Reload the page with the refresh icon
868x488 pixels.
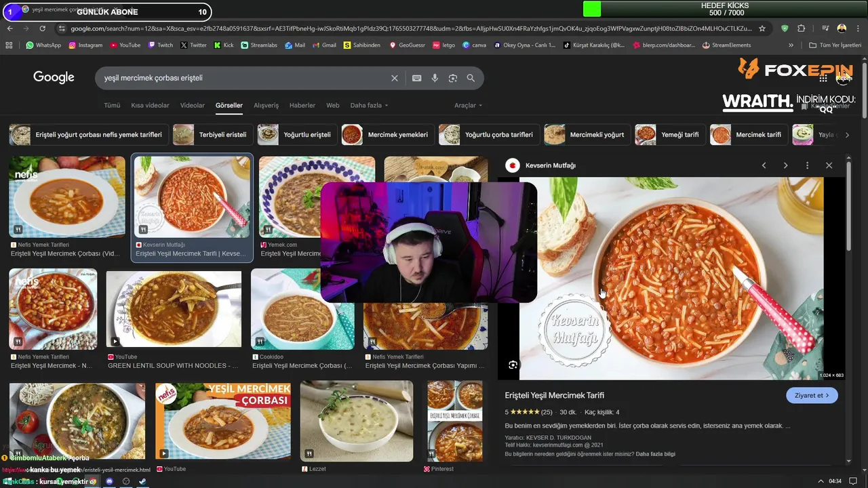42,28
